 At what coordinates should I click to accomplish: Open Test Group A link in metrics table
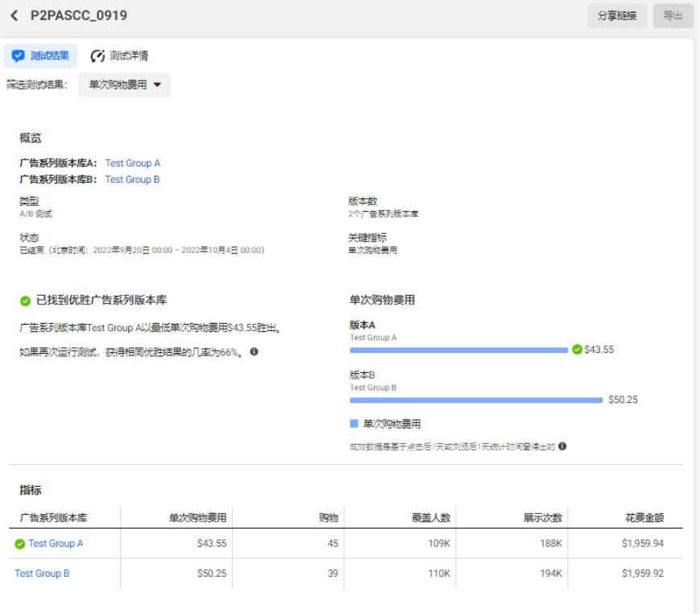[x=56, y=544]
